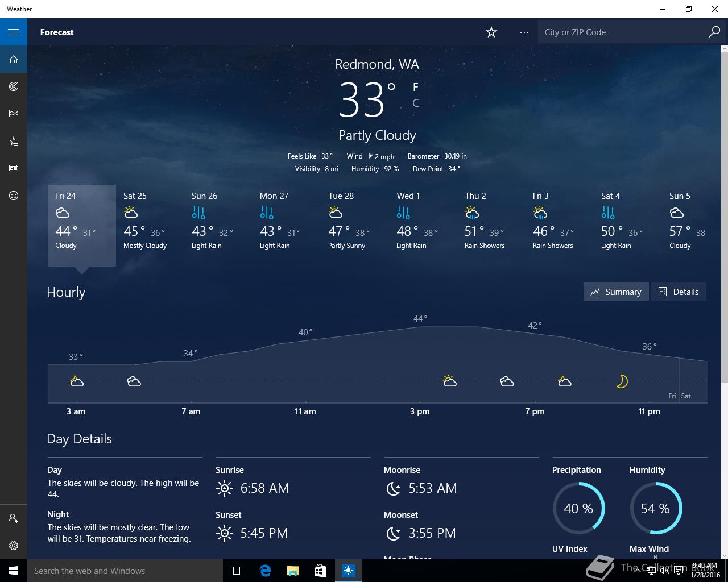
Task: Click Moonset time 3:55 PM
Action: coord(432,533)
